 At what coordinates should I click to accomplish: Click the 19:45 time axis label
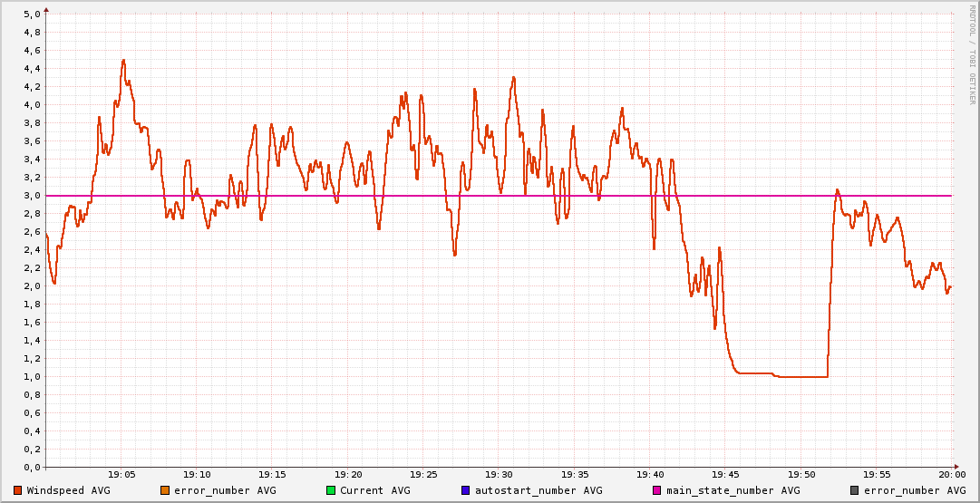pos(725,474)
